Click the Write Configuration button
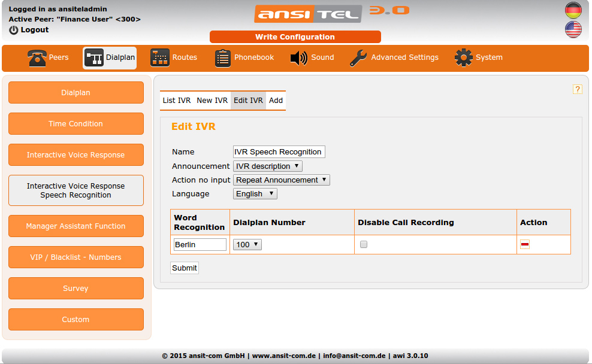Viewport: 592px width, 364px height. click(295, 37)
